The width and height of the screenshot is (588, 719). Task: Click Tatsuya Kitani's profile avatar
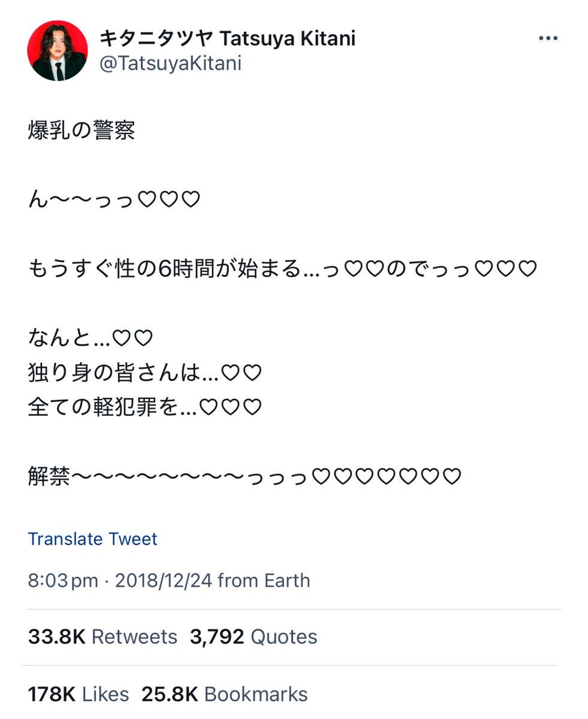58,51
